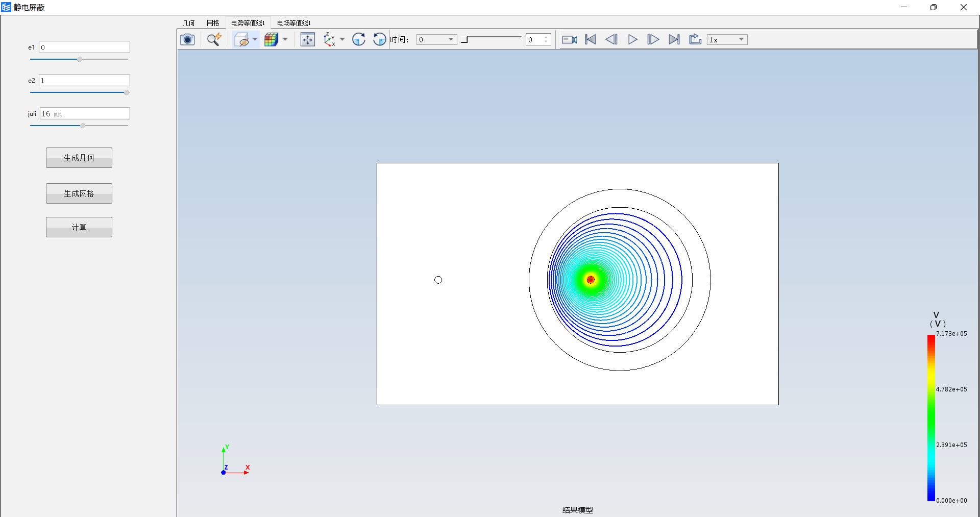
Task: Click the 生成网格 button
Action: click(x=79, y=193)
